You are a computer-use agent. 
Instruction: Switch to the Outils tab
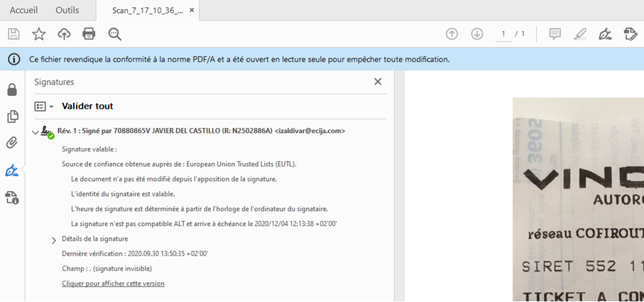pyautogui.click(x=67, y=10)
